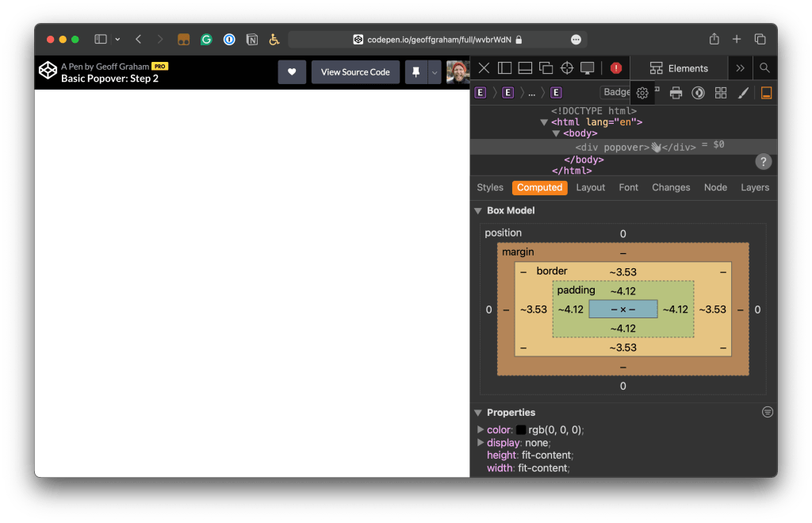This screenshot has width=812, height=523.
Task: Click the grid overlay icon
Action: click(x=720, y=93)
